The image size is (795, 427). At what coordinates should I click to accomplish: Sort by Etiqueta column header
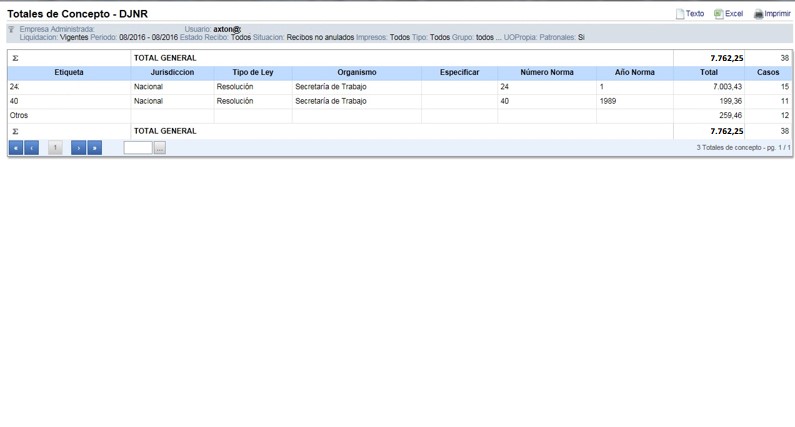point(69,73)
